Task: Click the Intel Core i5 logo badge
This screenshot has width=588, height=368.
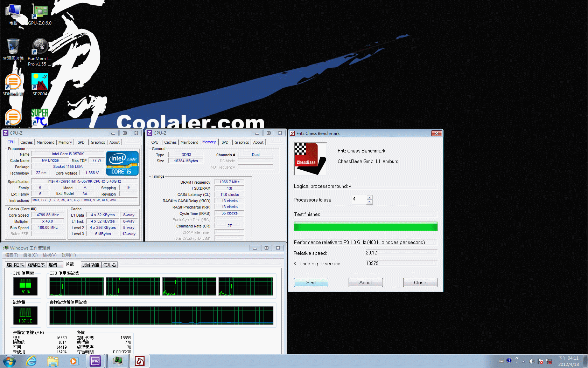Action: tap(122, 163)
